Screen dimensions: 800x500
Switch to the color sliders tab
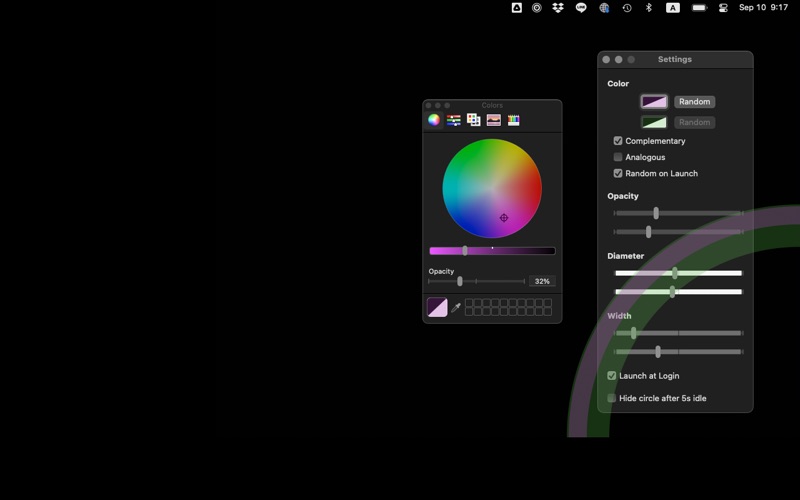click(x=454, y=120)
